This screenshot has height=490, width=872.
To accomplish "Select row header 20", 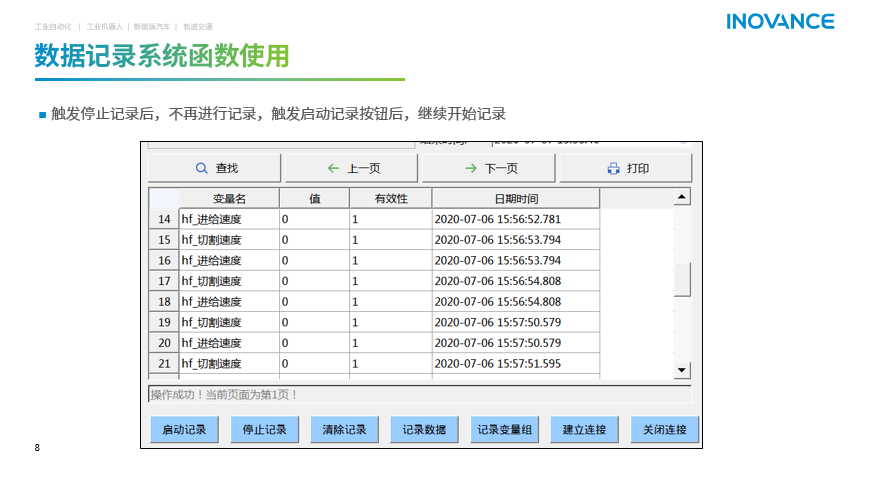I will (x=164, y=343).
